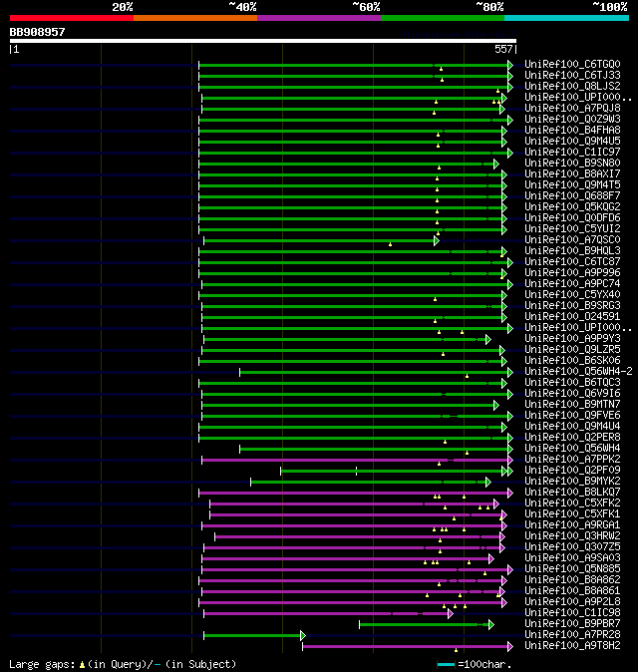Select the UniRef100_C1IC97 label
Screen dimensions: 638x672
point(572,153)
